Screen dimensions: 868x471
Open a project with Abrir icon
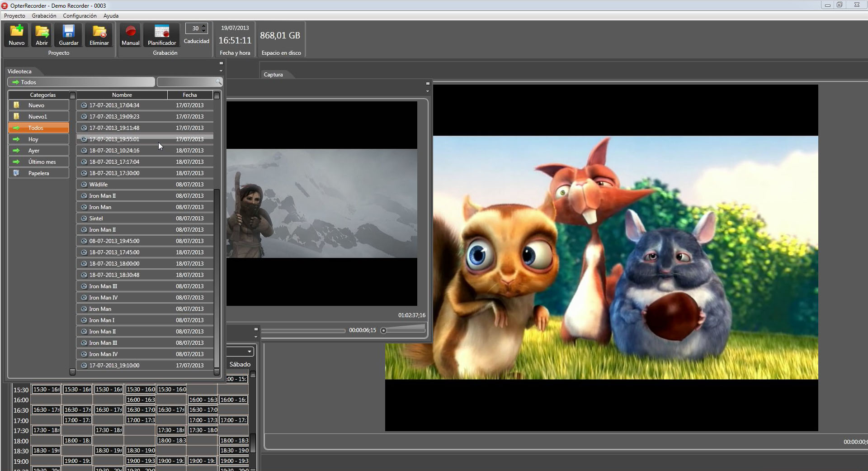point(42,34)
